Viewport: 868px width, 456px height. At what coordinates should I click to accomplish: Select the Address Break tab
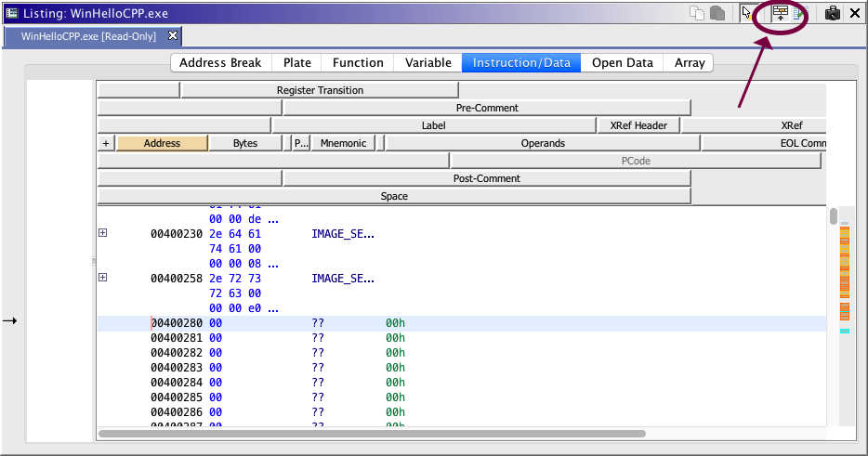(221, 63)
